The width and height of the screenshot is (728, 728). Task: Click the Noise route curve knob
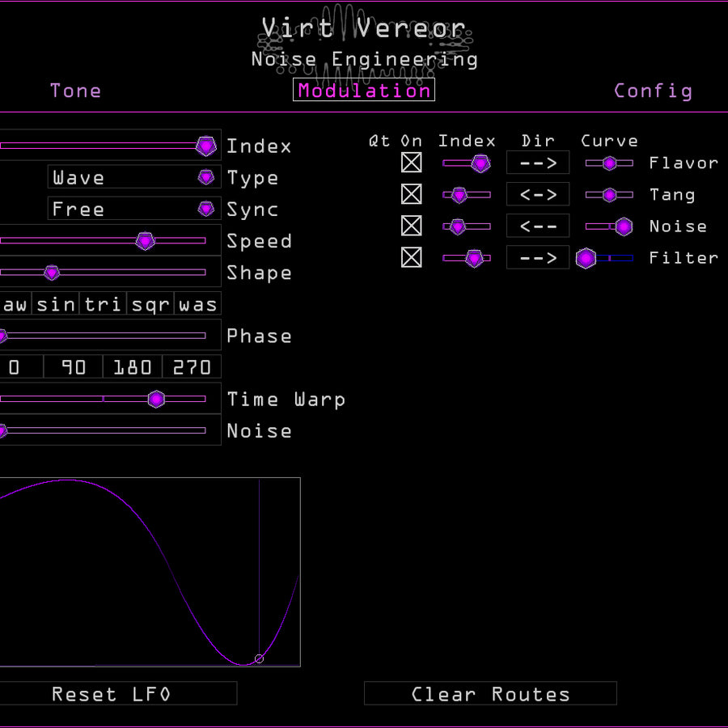tap(623, 226)
